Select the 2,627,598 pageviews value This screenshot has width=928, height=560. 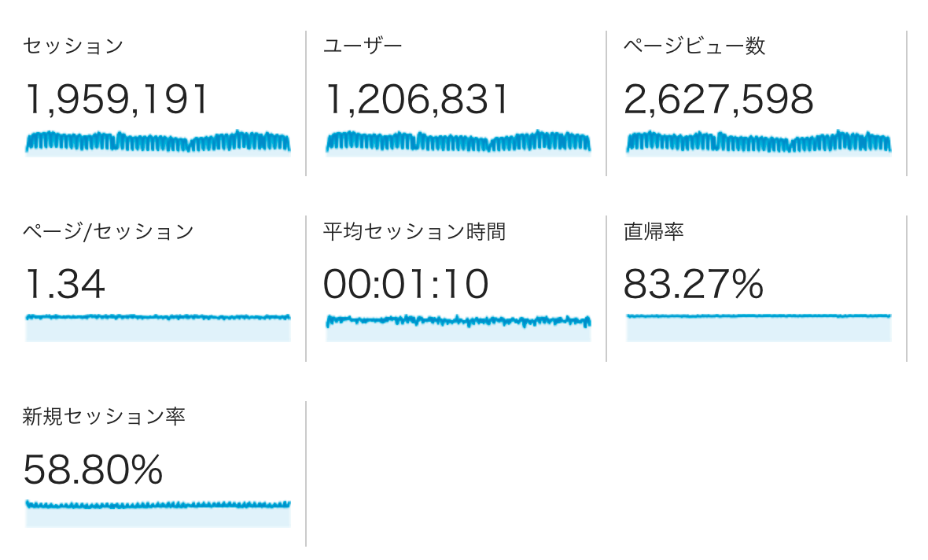[719, 99]
